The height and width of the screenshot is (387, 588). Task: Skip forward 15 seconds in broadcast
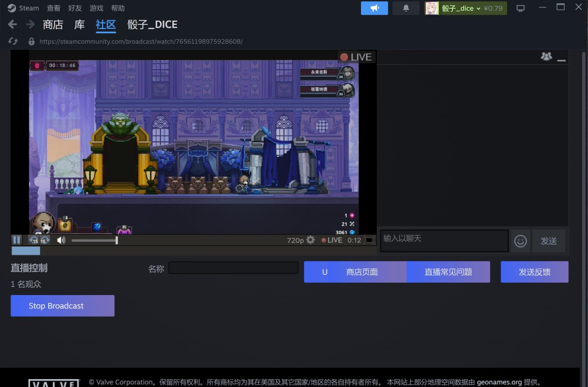45,240
